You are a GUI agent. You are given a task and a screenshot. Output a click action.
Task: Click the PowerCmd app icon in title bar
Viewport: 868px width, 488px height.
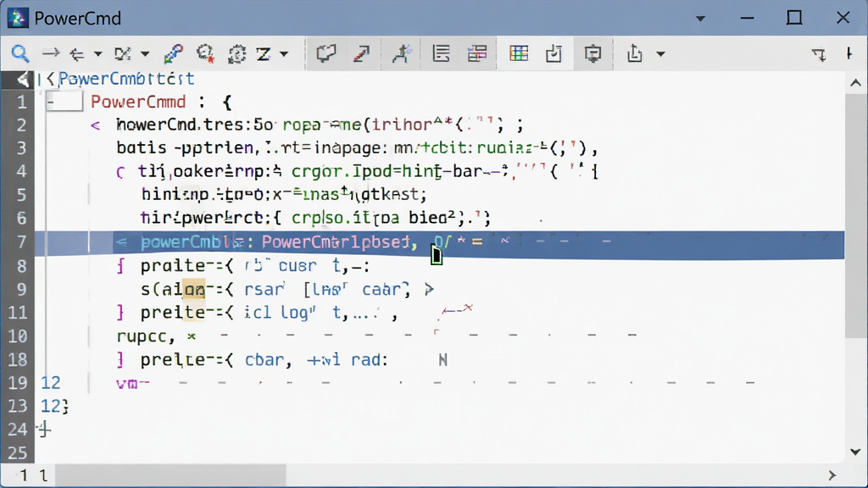(x=18, y=18)
